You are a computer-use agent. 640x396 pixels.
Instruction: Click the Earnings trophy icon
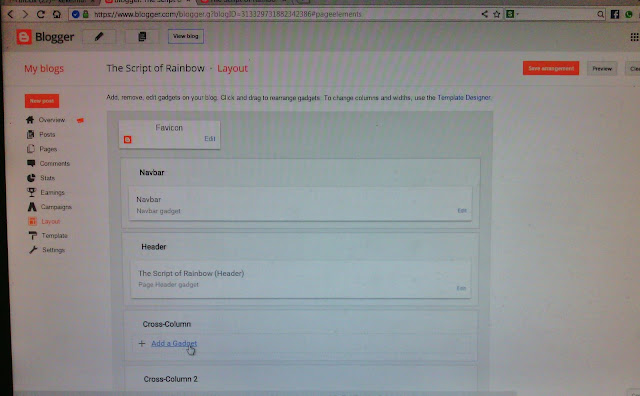tap(31, 192)
